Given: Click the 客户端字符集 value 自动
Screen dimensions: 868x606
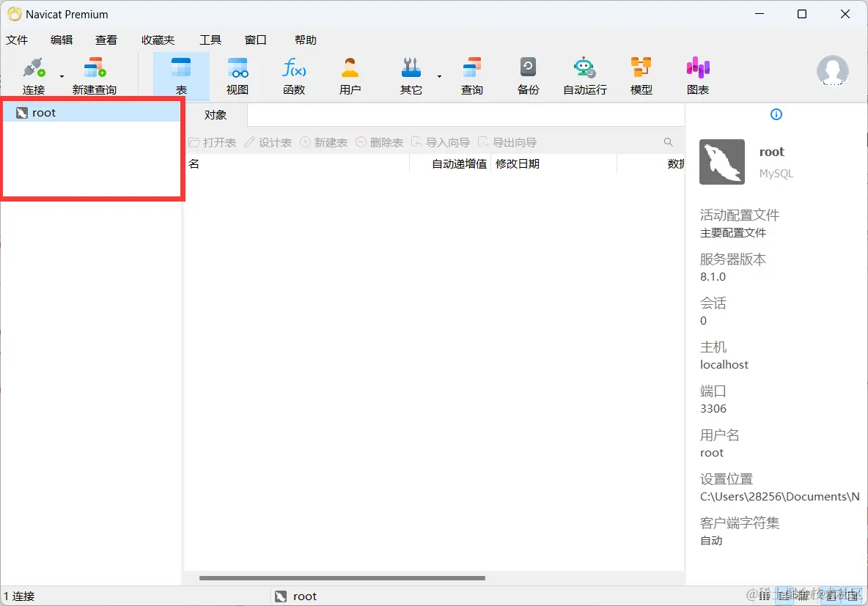Looking at the screenshot, I should [711, 541].
